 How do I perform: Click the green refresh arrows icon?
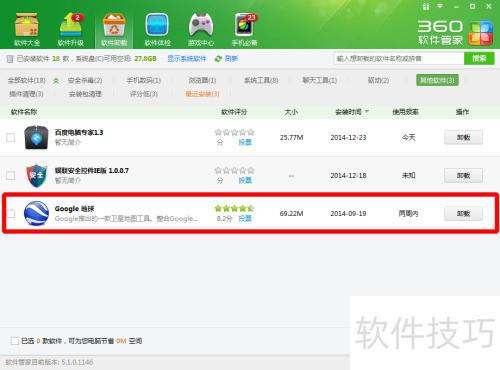218,59
